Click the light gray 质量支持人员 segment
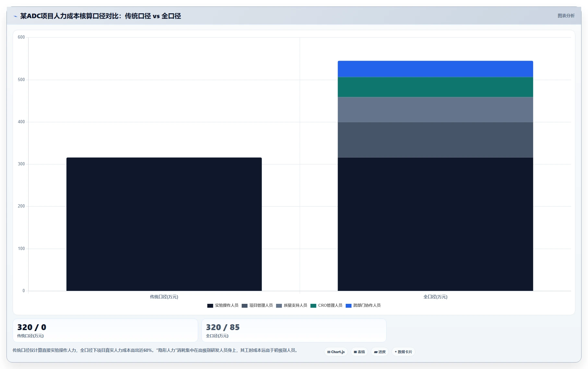588x369 pixels. (435, 110)
